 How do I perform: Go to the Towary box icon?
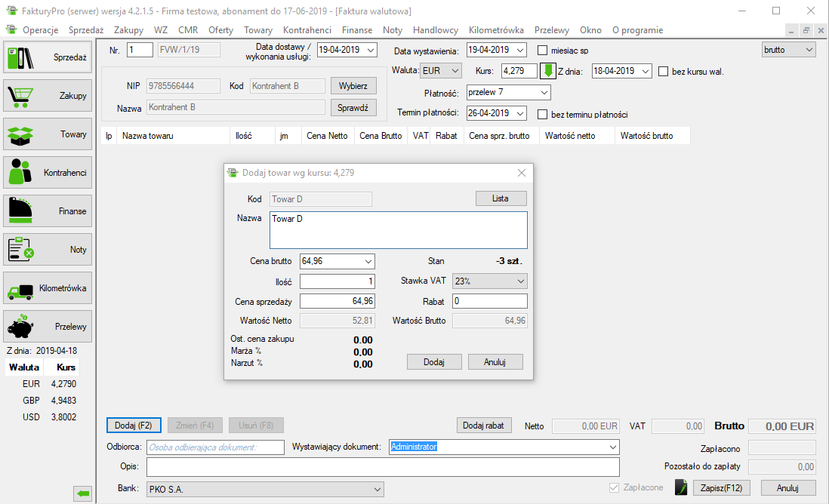tap(48, 134)
